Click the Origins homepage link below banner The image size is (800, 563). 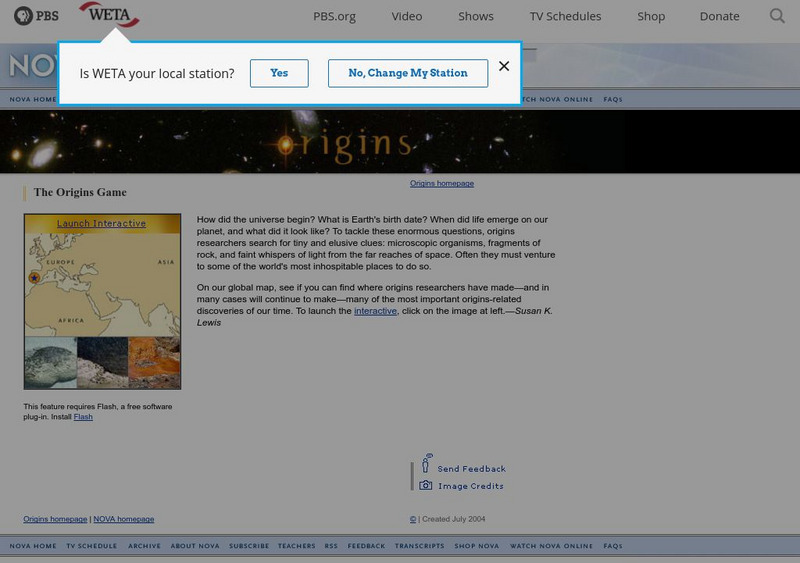tap(442, 183)
